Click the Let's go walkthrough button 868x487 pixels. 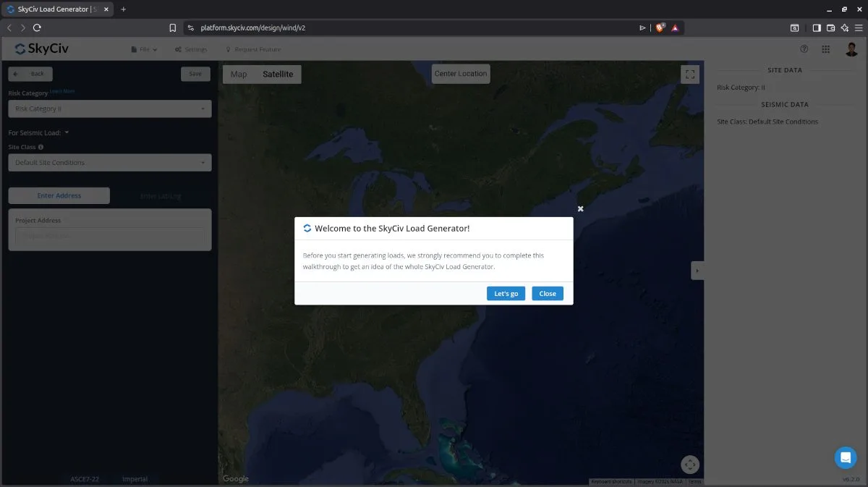click(x=506, y=294)
